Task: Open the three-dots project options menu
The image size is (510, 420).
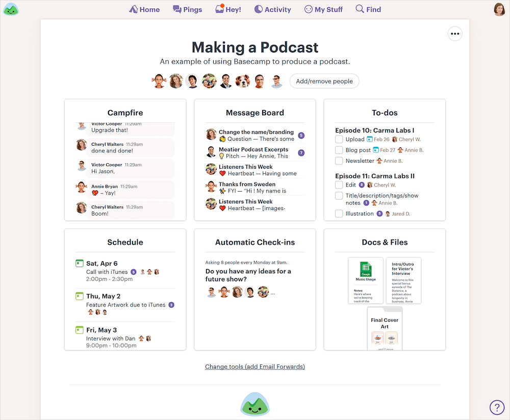Action: [455, 34]
